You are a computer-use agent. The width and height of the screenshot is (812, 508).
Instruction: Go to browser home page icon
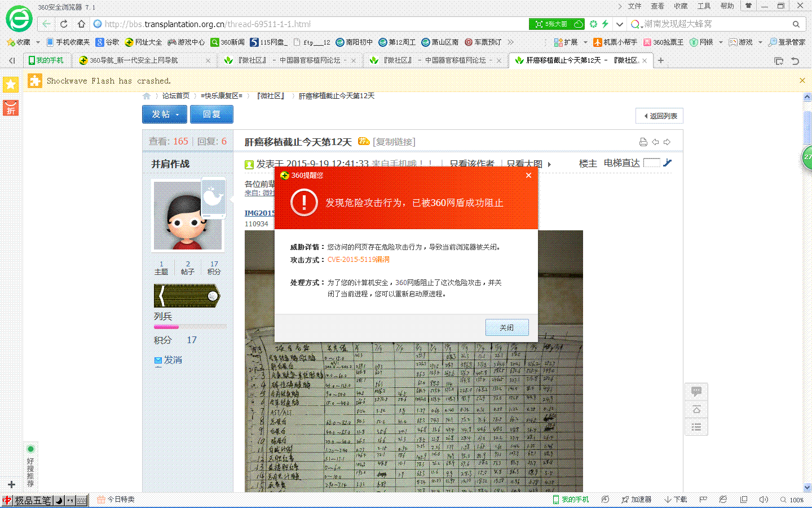(x=81, y=24)
